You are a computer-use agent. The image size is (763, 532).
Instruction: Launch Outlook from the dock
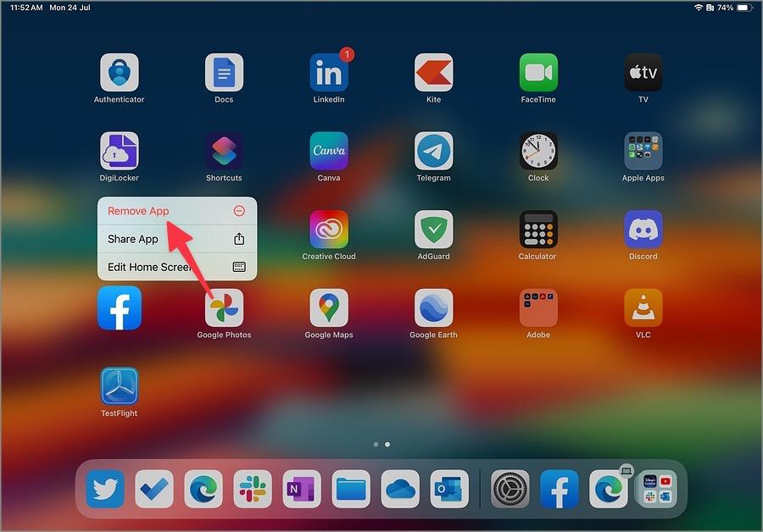[x=449, y=489]
